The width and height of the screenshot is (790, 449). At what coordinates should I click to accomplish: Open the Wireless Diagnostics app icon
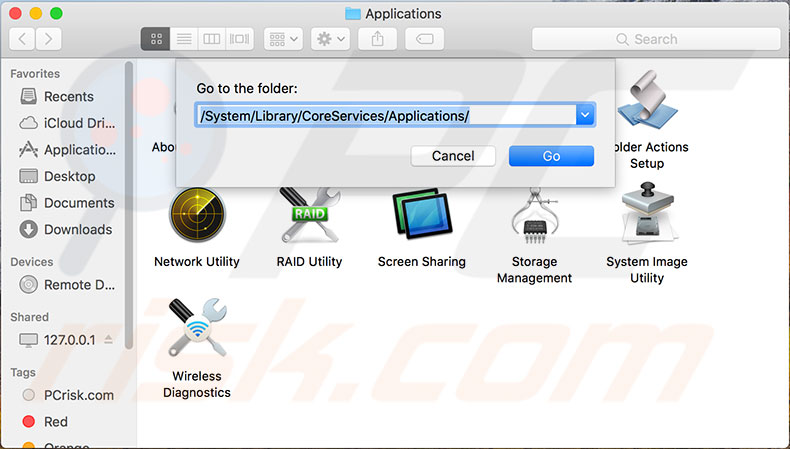197,328
